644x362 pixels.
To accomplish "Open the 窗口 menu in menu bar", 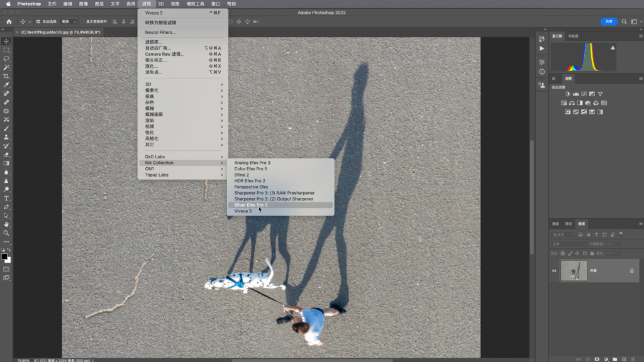I will coord(216,4).
